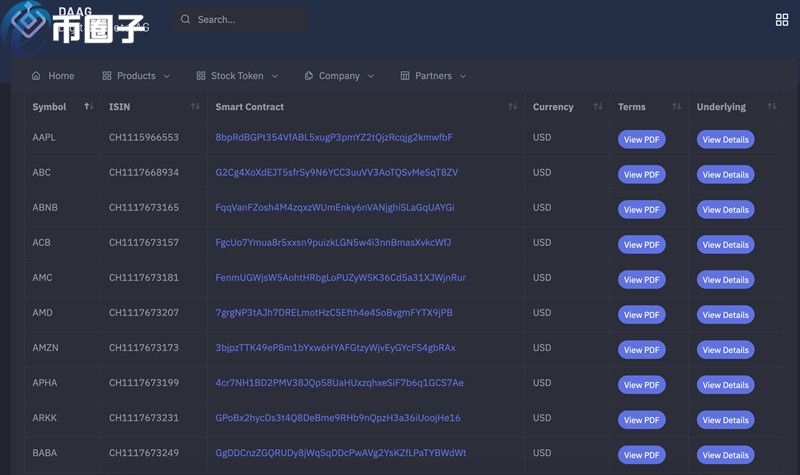This screenshot has width=800, height=475.
Task: Open the Products menu
Action: coord(136,76)
